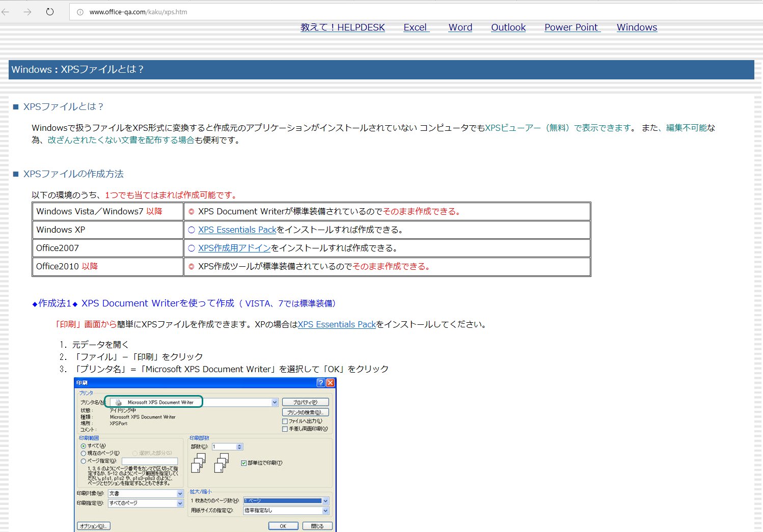The image size is (763, 532).
Task: Click the プロパティ(P) button in print dialog
Action: pyautogui.click(x=305, y=402)
